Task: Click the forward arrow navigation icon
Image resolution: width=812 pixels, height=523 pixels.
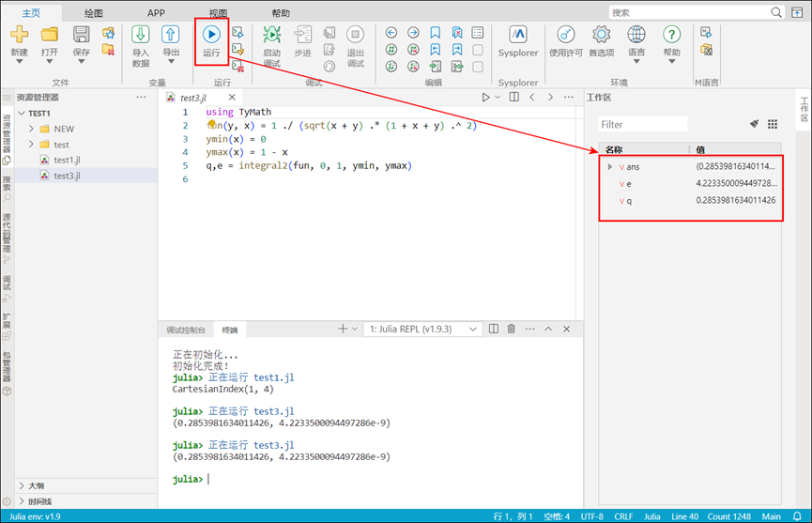Action: click(x=413, y=33)
